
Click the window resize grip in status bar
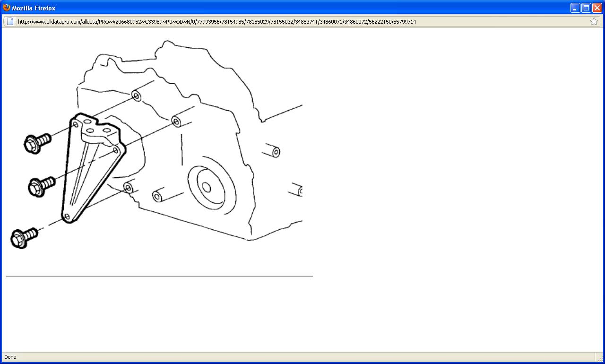click(600, 359)
